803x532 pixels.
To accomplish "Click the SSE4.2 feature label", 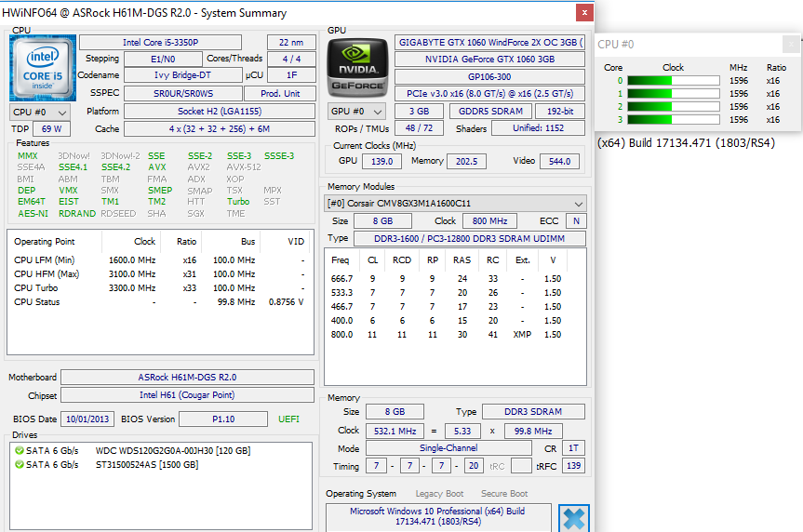I will click(115, 167).
